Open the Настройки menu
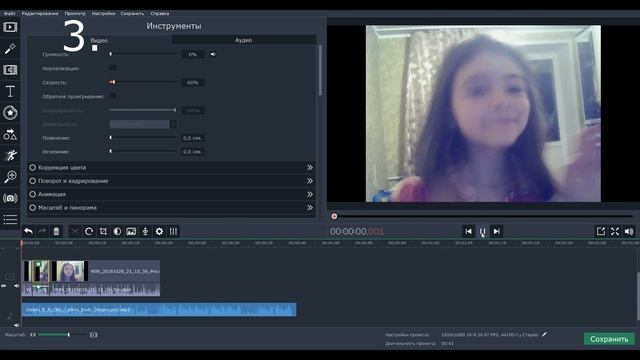The width and height of the screenshot is (640, 360). [103, 13]
